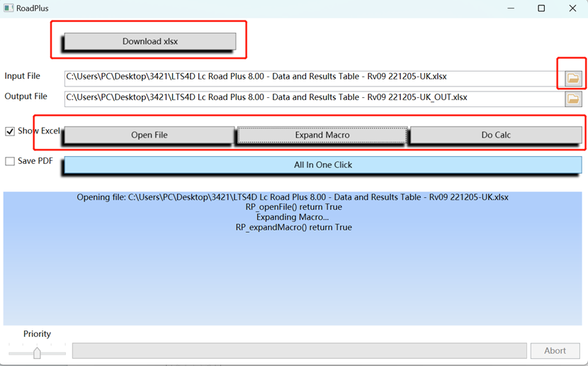Select the 'RP_expandMacro() return True' log line
This screenshot has width=588, height=366.
coord(293,227)
